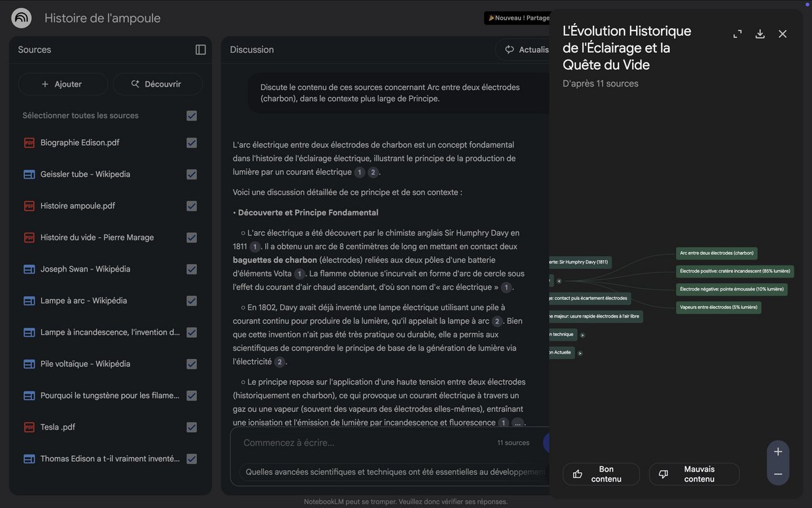Select node 'Vapeurs entre électrodes (5% lumière)'
Viewport: 812px width, 508px height.
click(x=719, y=308)
